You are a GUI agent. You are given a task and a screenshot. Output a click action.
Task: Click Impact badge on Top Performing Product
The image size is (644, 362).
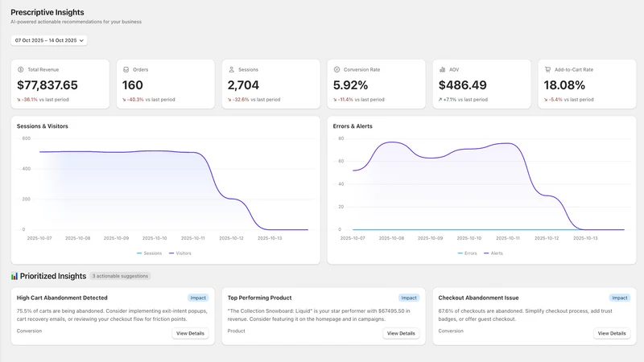tap(409, 298)
